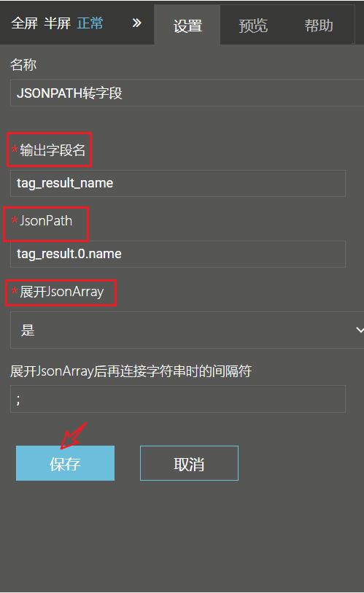Switch panel to 半屏 half-screen mode
Screen dimensions: 364x593
click(57, 23)
